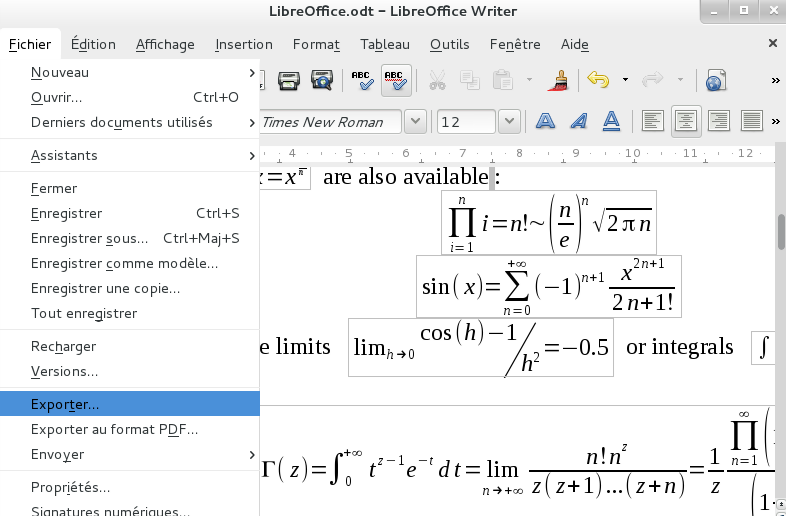The image size is (786, 516).
Task: Choose Recharger in the file menu
Action: pos(130,347)
